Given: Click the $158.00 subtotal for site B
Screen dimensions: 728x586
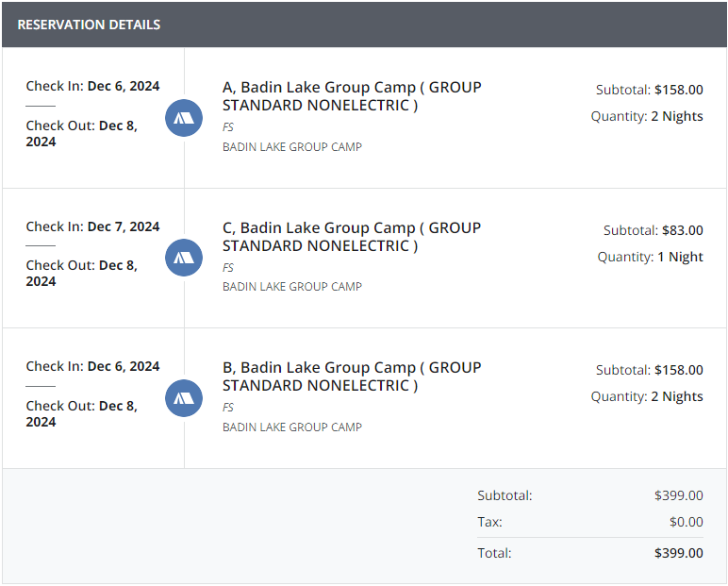Looking at the screenshot, I should tap(678, 370).
